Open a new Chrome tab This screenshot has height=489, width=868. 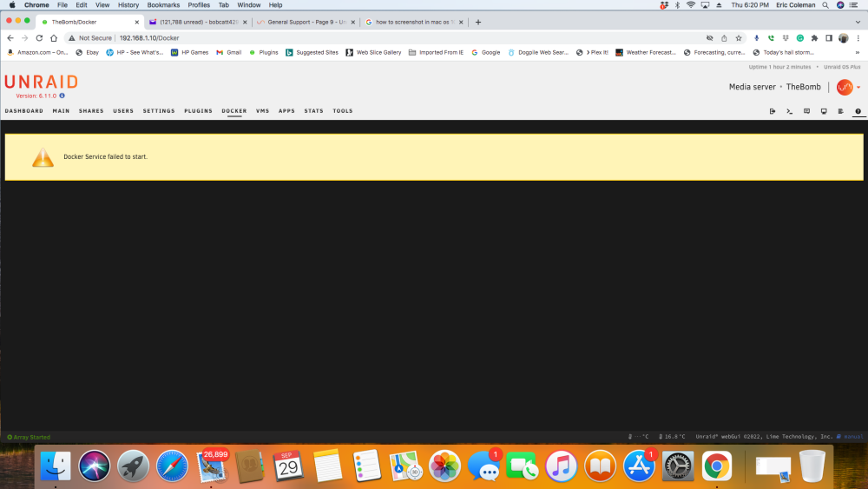click(478, 23)
